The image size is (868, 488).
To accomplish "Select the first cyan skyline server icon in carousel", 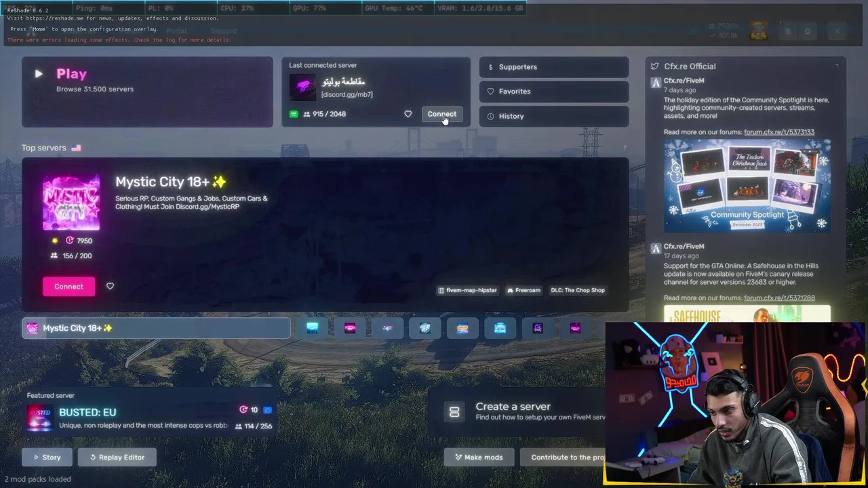I will [x=312, y=328].
